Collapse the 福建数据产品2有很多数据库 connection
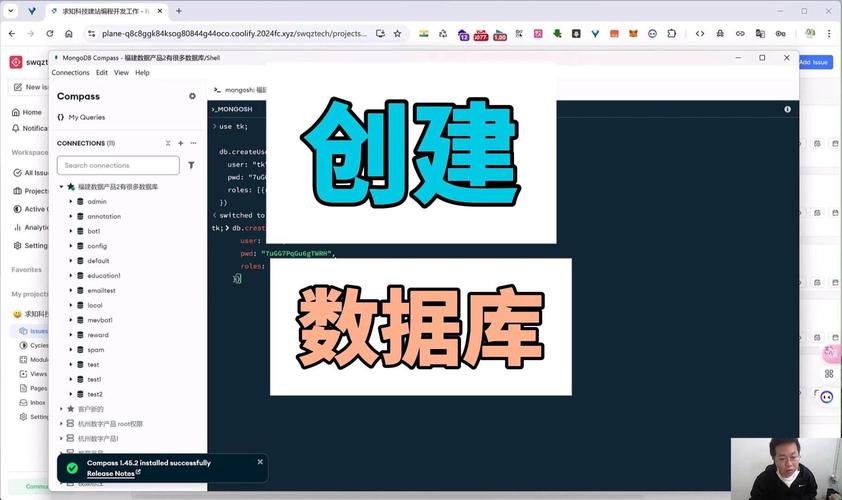 [61, 187]
